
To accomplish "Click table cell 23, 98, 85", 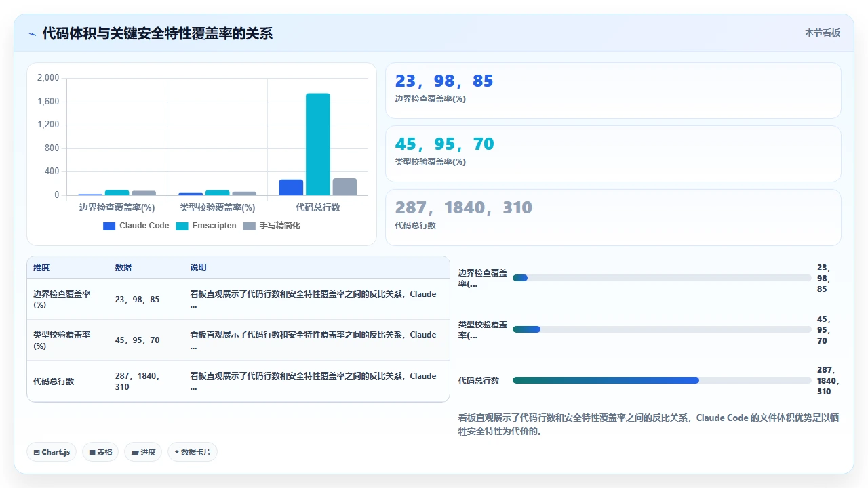I will 138,300.
